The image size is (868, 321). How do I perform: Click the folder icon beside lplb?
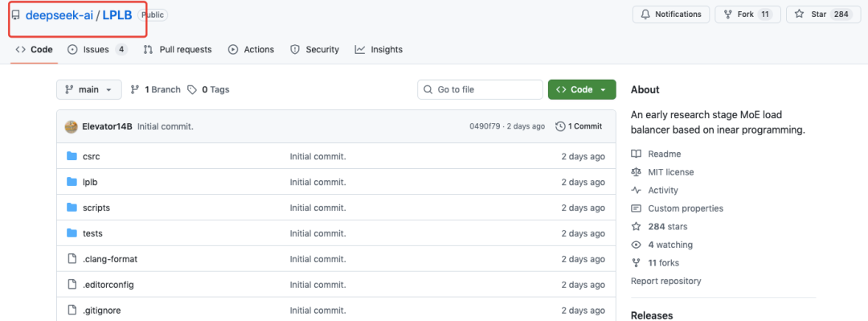pyautogui.click(x=72, y=181)
